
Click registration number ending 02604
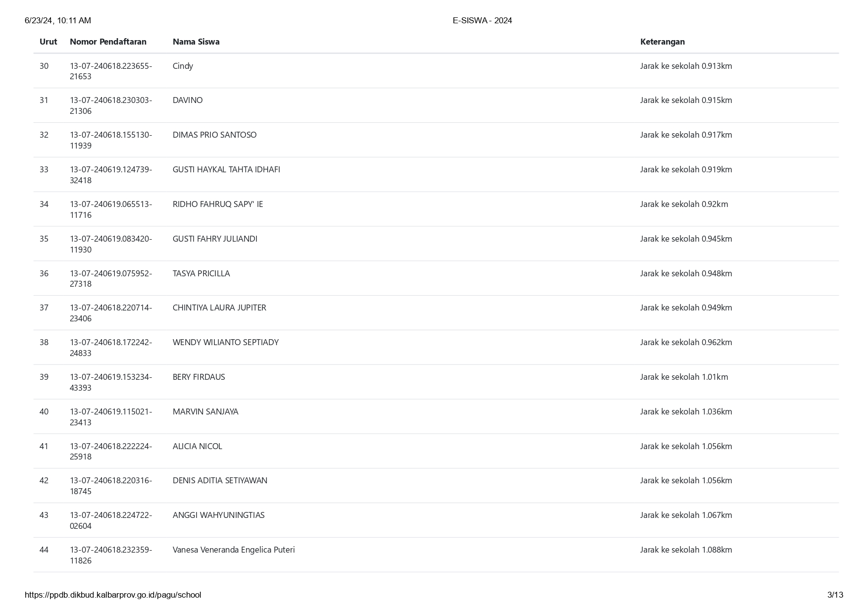[111, 520]
